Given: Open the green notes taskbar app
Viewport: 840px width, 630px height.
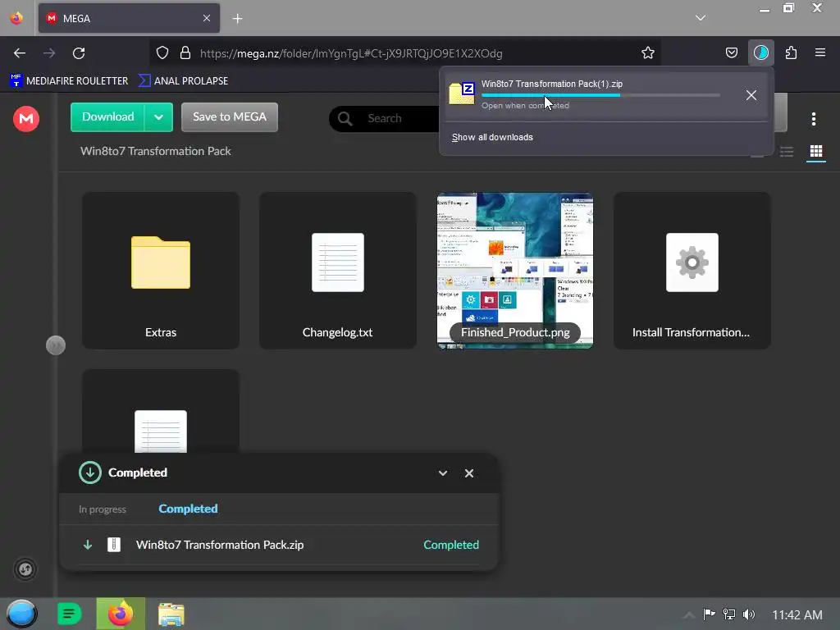Looking at the screenshot, I should (69, 614).
